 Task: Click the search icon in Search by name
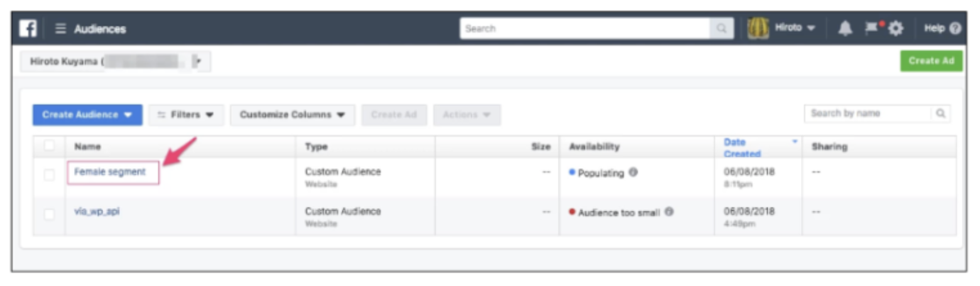tap(940, 114)
